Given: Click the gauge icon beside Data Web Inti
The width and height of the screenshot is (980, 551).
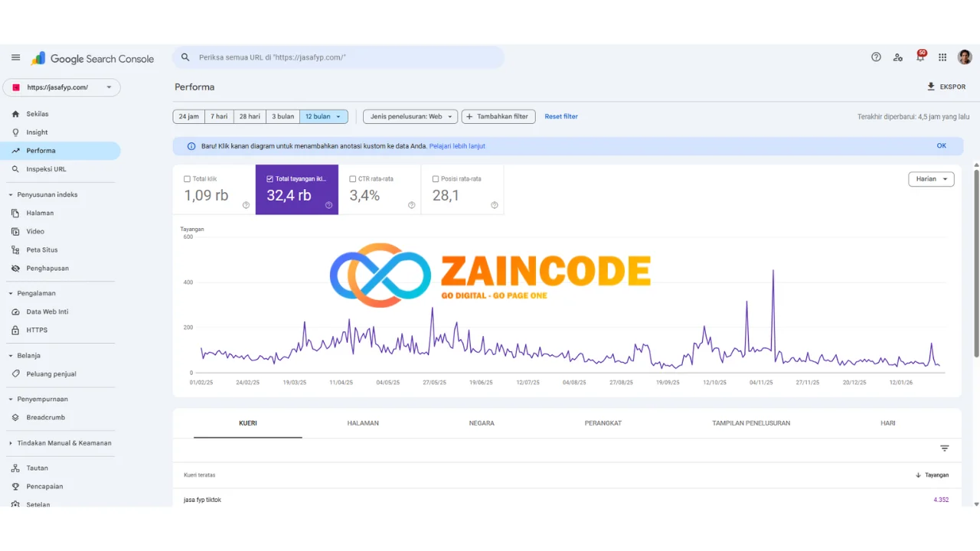Looking at the screenshot, I should (x=15, y=311).
